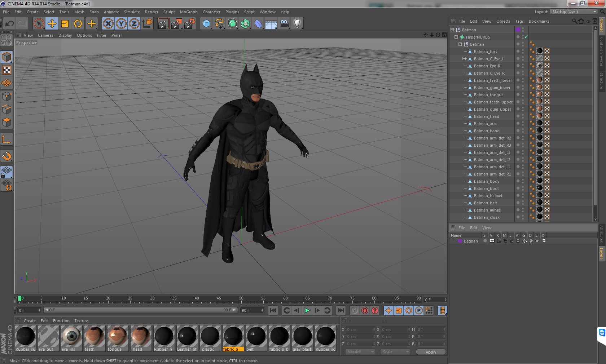Add a Camera object
This screenshot has width=606, height=364.
tap(284, 24)
